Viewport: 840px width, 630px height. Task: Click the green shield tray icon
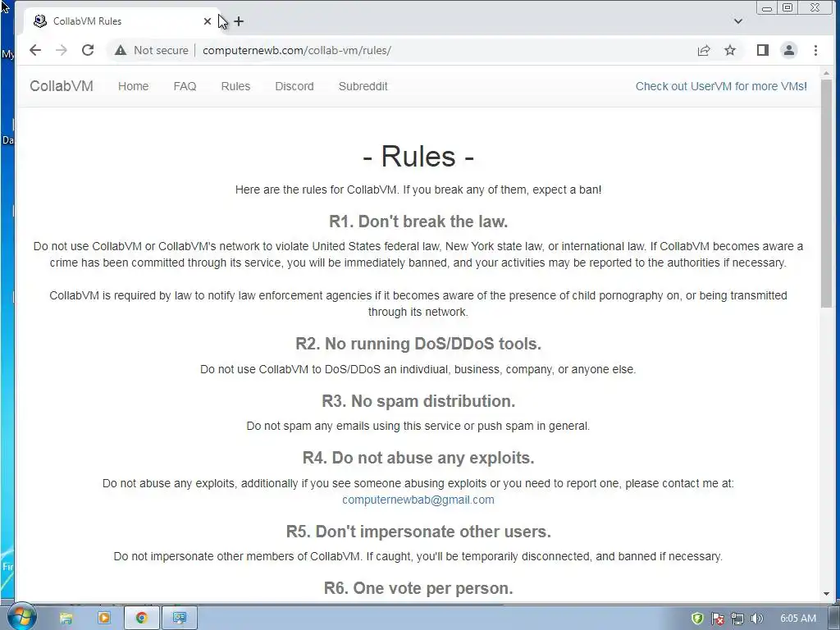(697, 619)
